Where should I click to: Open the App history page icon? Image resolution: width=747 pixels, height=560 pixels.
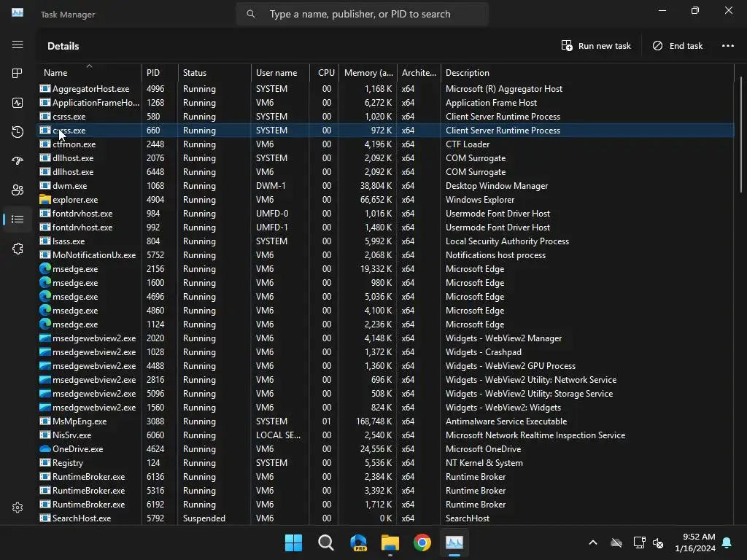point(18,132)
